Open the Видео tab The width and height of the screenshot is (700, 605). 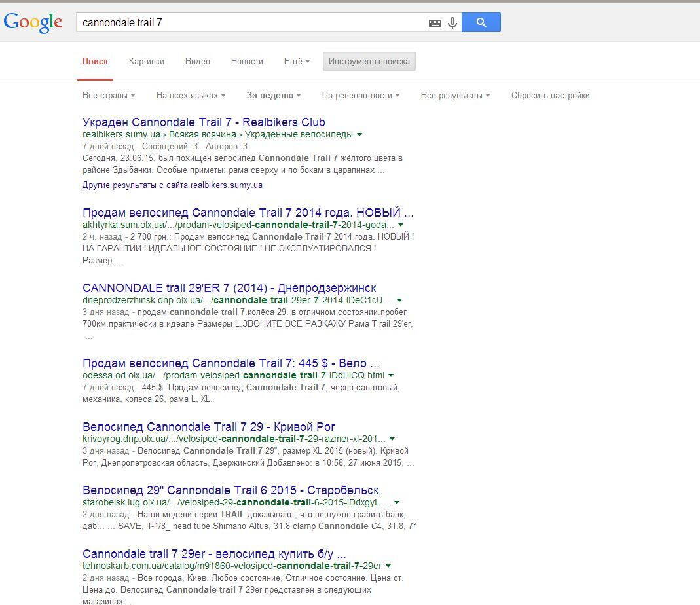tap(197, 61)
